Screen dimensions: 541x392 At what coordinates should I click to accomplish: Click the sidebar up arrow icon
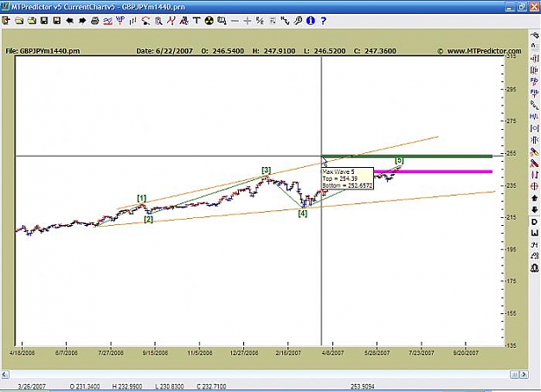(x=534, y=198)
